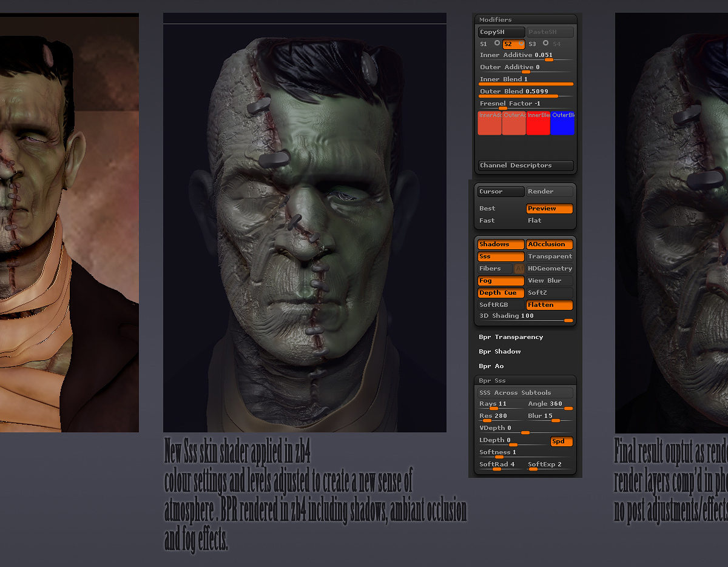This screenshot has width=728, height=567.
Task: Adjust the Res slider
Action: [x=501, y=417]
